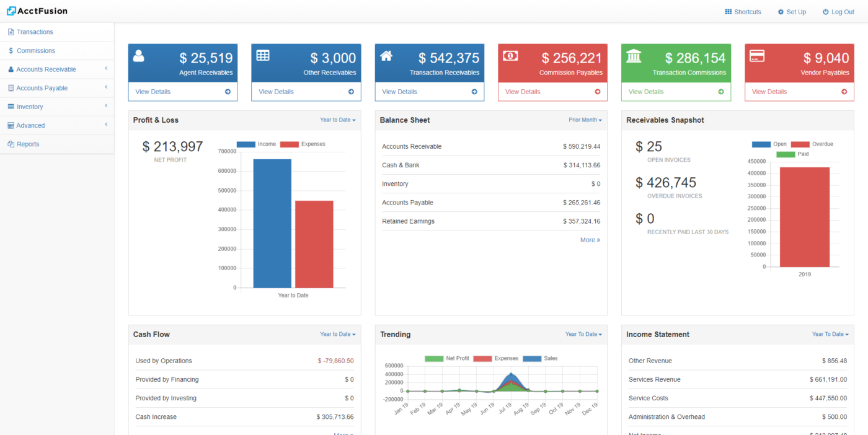
Task: Open the Reports section
Action: (27, 144)
